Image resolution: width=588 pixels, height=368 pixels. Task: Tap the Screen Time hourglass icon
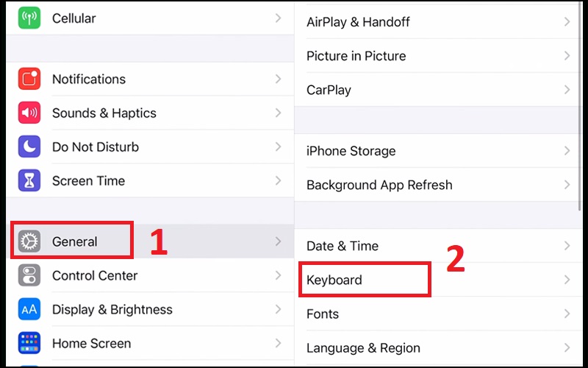29,181
